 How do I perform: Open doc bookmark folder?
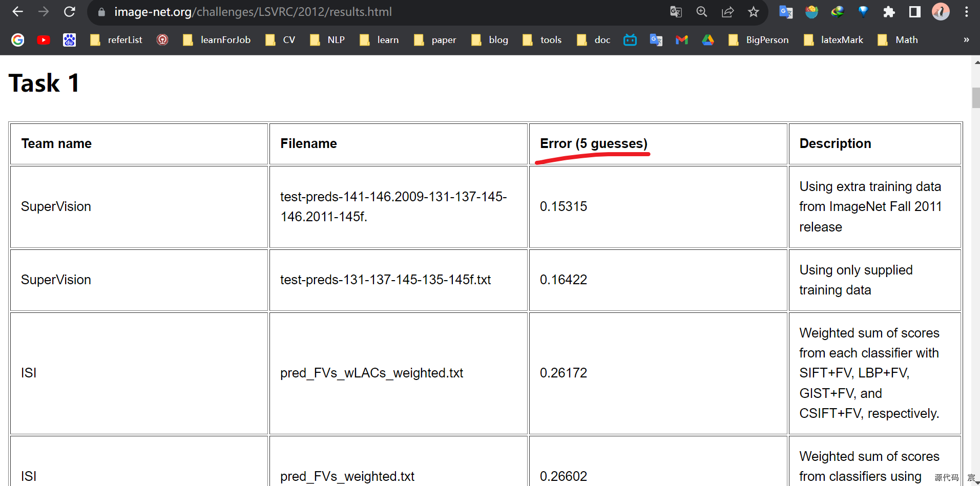pos(594,40)
